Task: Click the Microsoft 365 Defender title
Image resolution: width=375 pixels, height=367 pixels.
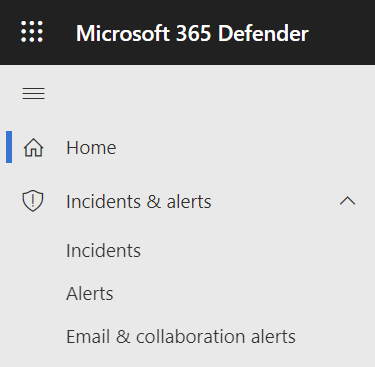Action: coord(192,33)
